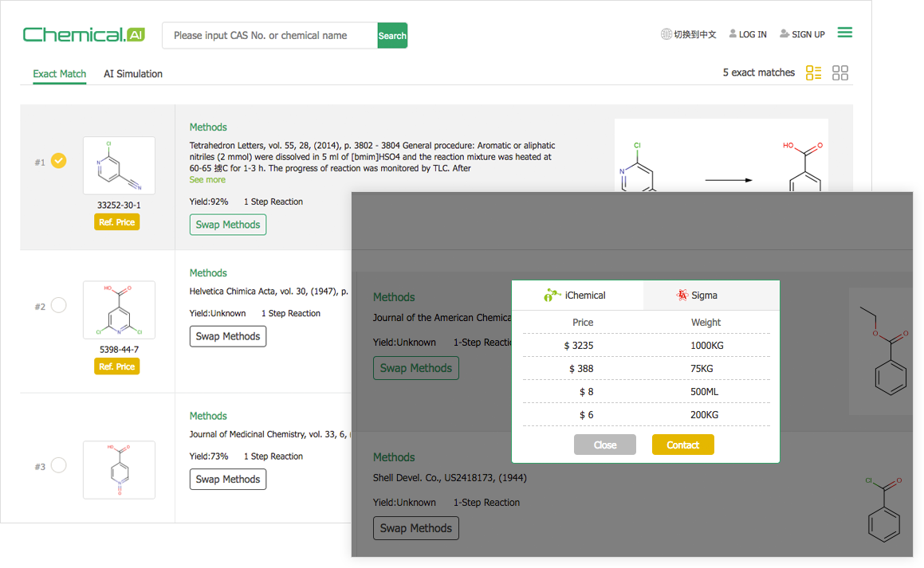Click the 75KG weight cell
The height and width of the screenshot is (568, 924).
point(702,369)
